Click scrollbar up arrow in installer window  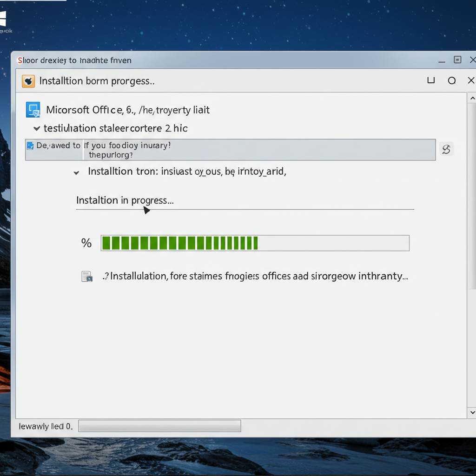[x=472, y=98]
